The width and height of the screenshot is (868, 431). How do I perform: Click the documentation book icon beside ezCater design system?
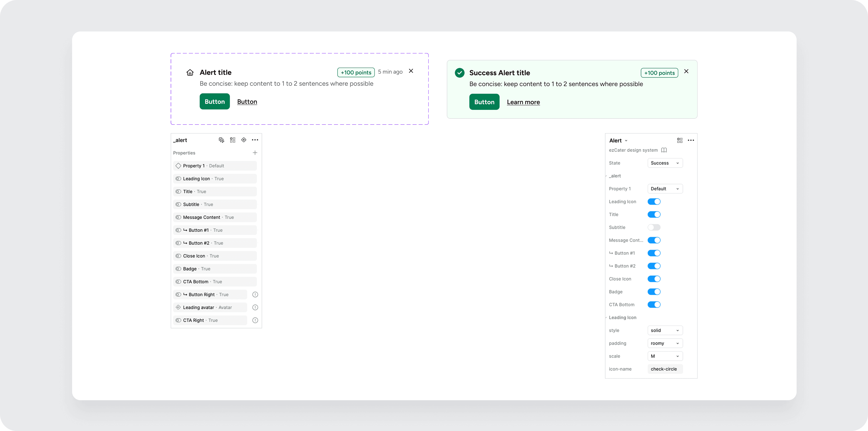[x=664, y=150]
